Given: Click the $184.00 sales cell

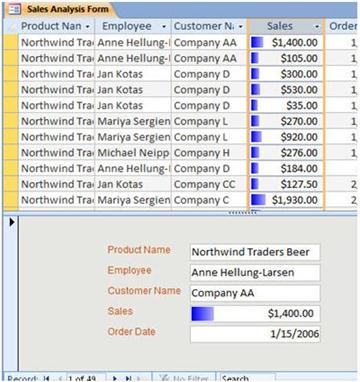Looking at the screenshot, I should [286, 168].
